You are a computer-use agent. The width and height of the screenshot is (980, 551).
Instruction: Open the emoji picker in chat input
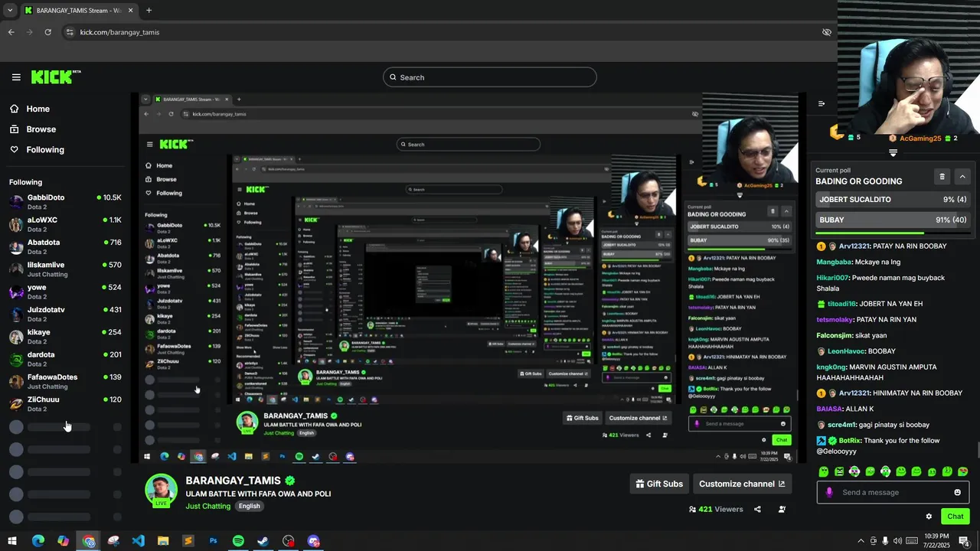click(x=957, y=493)
